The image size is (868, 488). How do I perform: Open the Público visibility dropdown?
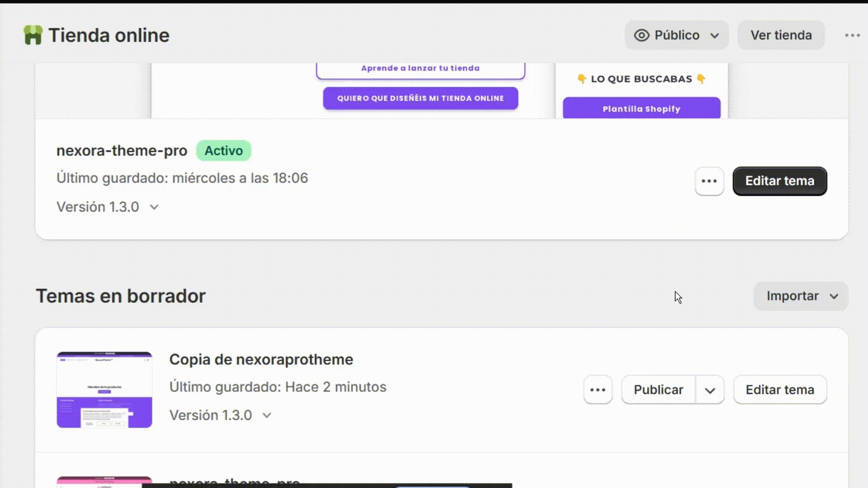[676, 35]
